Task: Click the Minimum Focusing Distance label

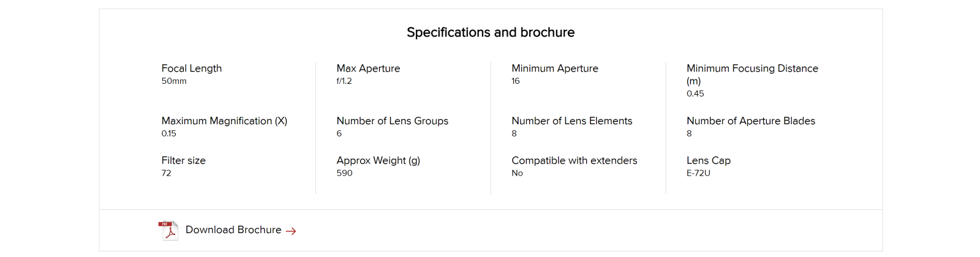Action: [752, 75]
